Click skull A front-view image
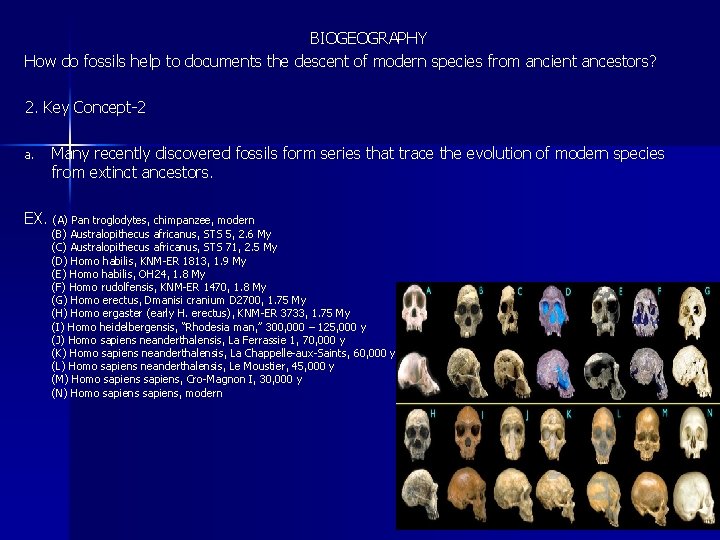Screen dimensions: 720x540 pyautogui.click(x=414, y=308)
